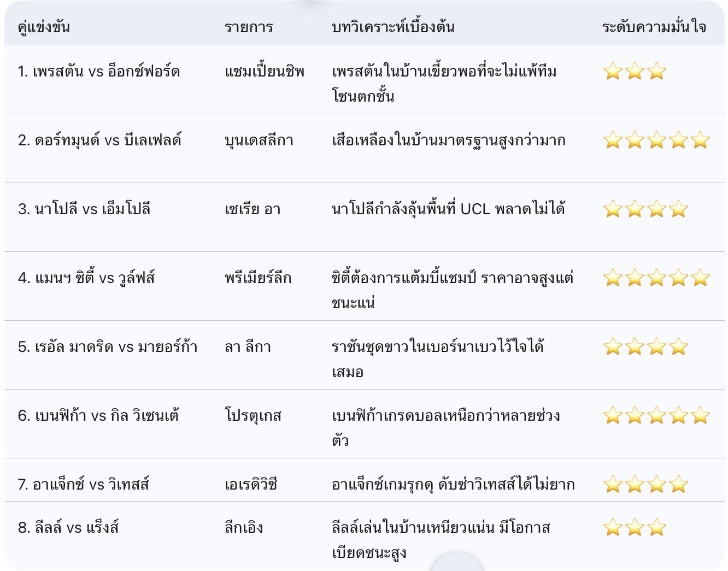Select the star rating for อาแจ็กซ์ vs วิเทสส์
This screenshot has height=571, width=728.
coord(645,485)
